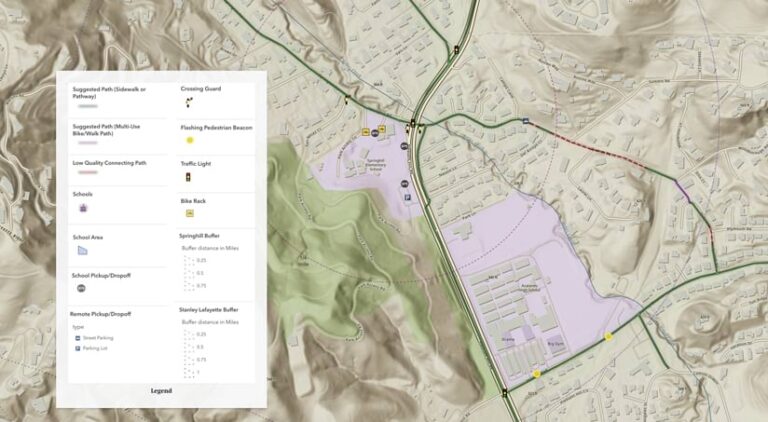Image resolution: width=768 pixels, height=422 pixels.
Task: Click the eastern flashing beacon marker near the creek
Action: tap(608, 336)
